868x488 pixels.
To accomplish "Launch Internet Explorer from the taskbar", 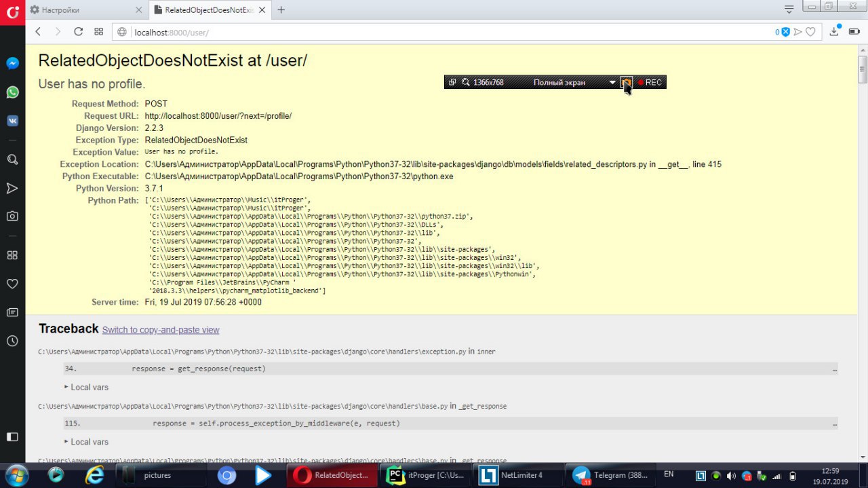I will (x=94, y=475).
